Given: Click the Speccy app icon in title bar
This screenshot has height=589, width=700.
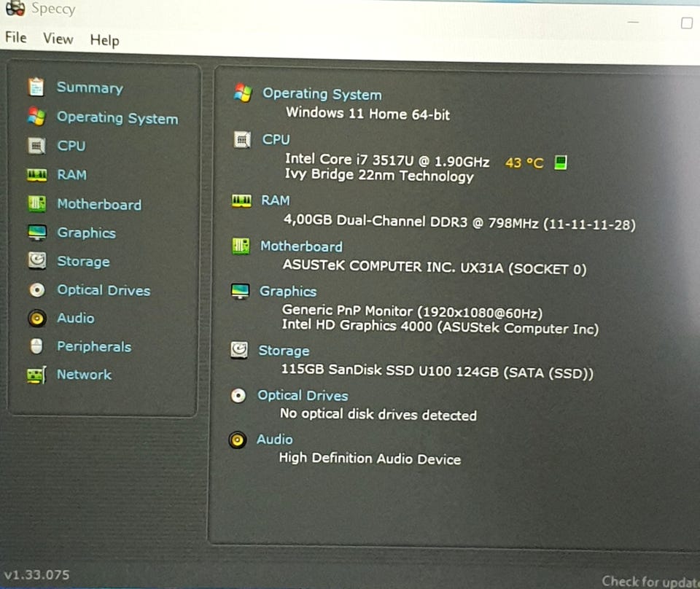Looking at the screenshot, I should pos(15,7).
